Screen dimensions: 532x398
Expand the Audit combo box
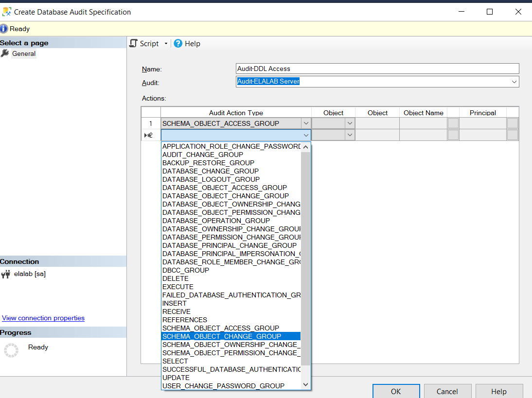[514, 82]
